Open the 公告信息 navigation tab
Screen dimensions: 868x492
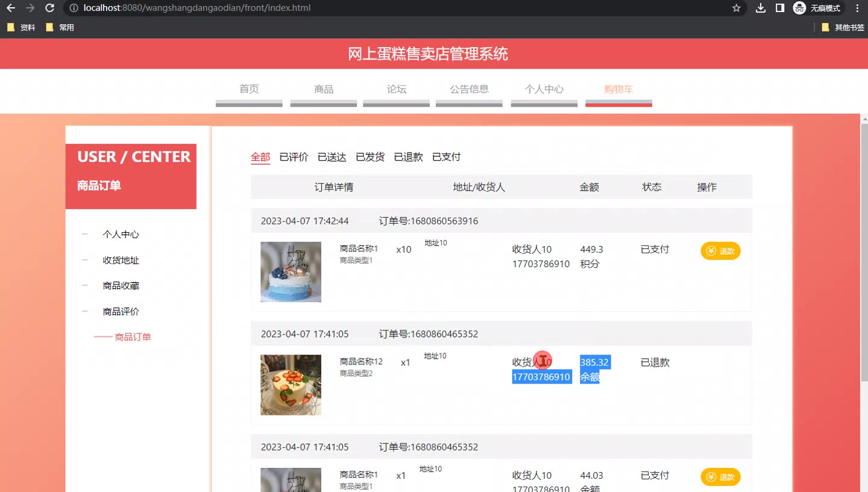coord(469,89)
